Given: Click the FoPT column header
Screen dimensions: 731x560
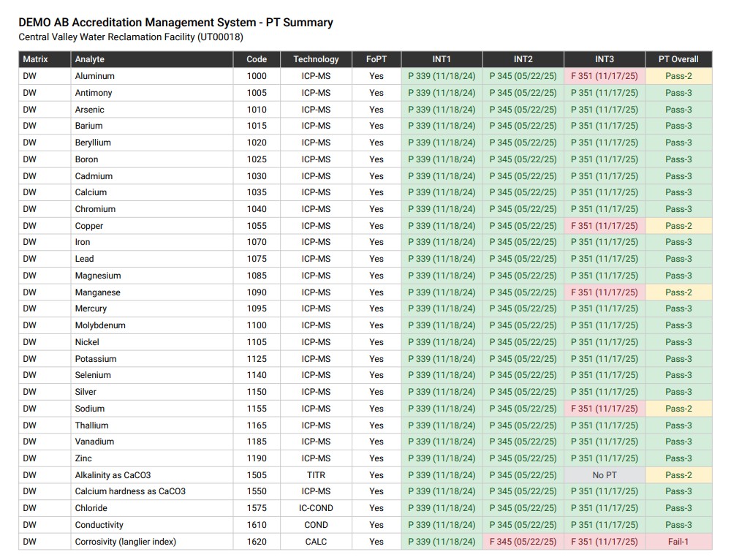Looking at the screenshot, I should [376, 59].
